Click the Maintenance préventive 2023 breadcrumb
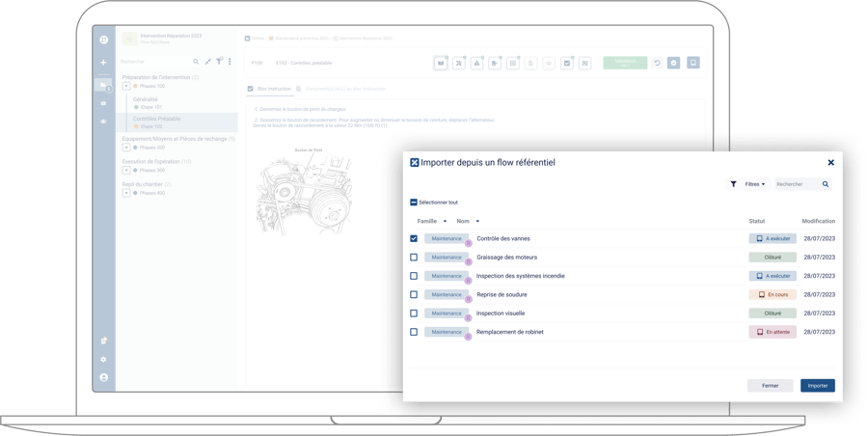 tap(298, 39)
